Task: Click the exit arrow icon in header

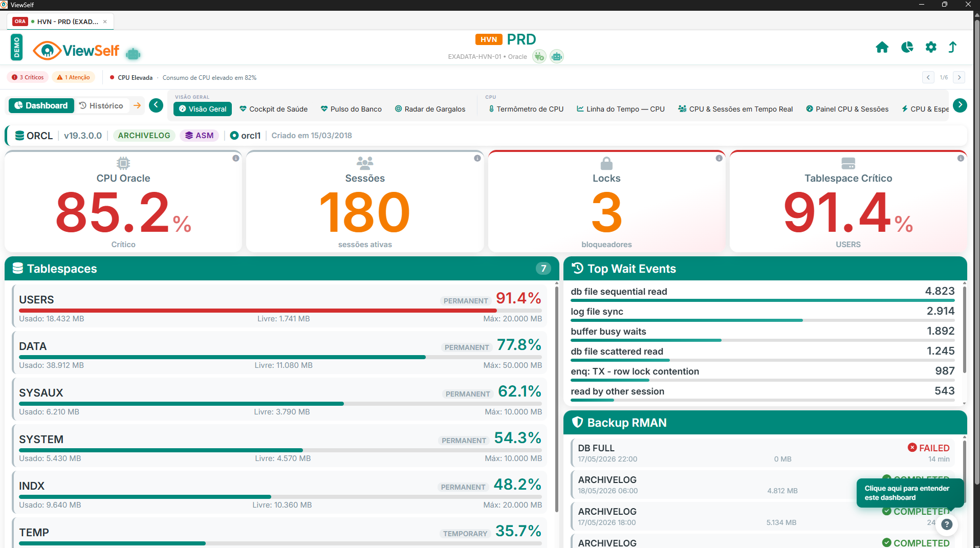Action: (952, 48)
